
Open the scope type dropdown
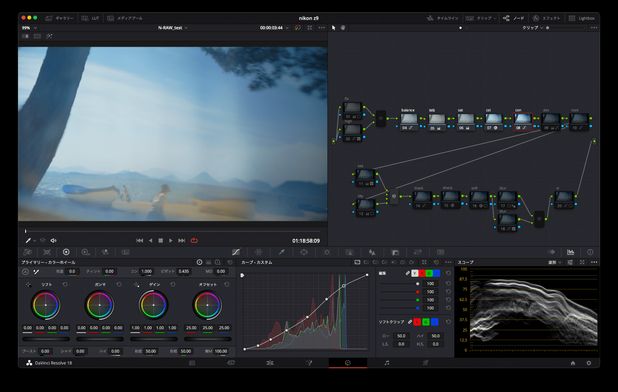point(554,262)
